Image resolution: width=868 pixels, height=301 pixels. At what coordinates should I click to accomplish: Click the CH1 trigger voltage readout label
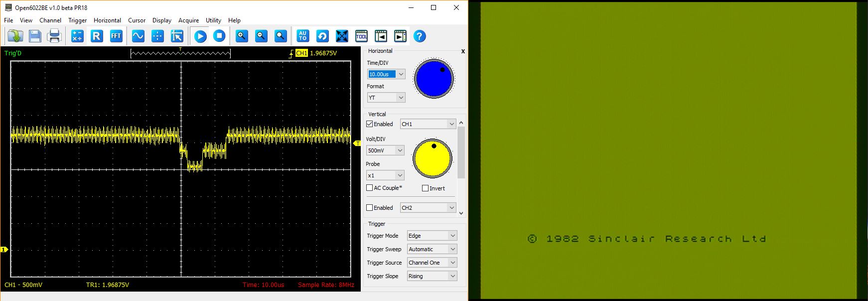[x=316, y=53]
